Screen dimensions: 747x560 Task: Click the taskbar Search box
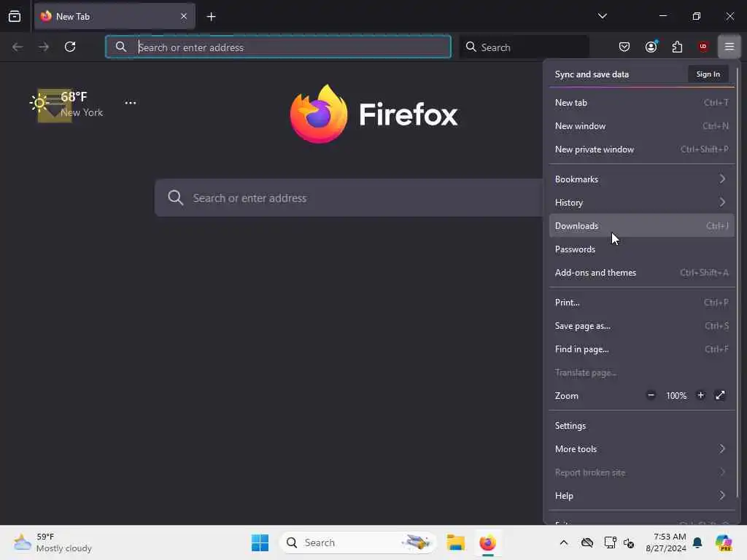point(357,542)
